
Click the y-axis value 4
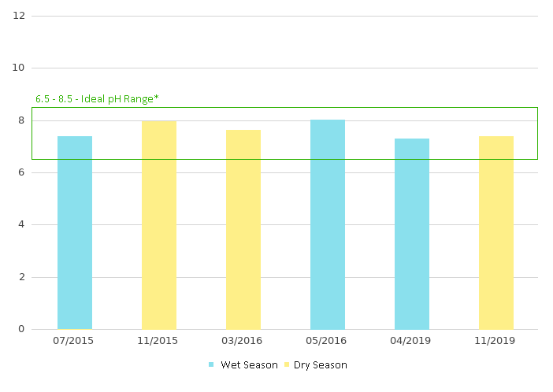(23, 224)
